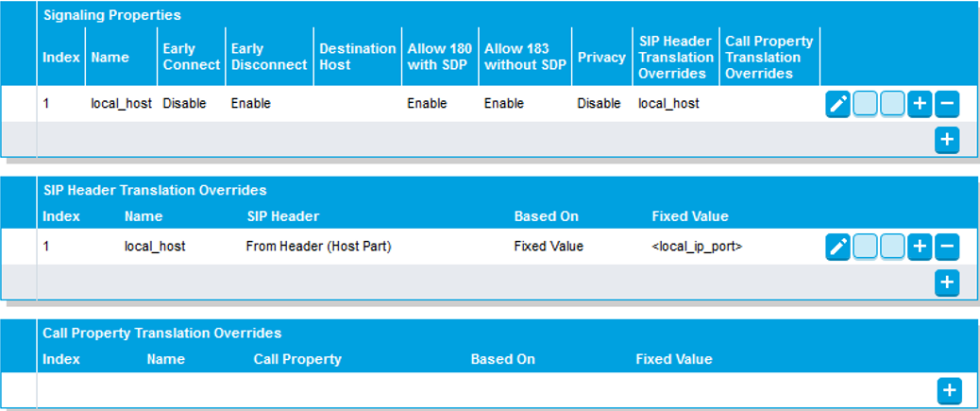Select the Early Connect Disable value
The height and width of the screenshot is (411, 980).
[184, 104]
